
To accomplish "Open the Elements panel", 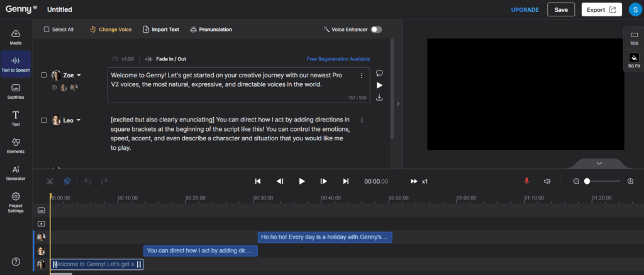I will click(x=16, y=145).
